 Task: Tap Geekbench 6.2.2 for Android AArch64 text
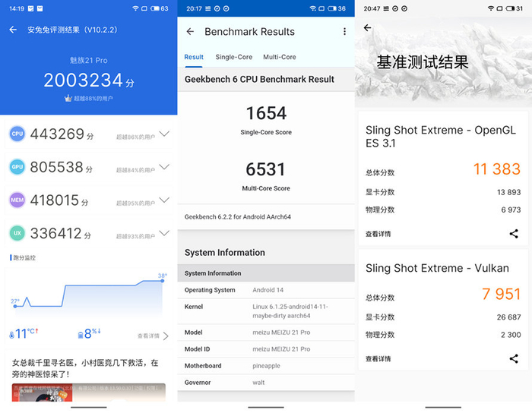tap(237, 217)
